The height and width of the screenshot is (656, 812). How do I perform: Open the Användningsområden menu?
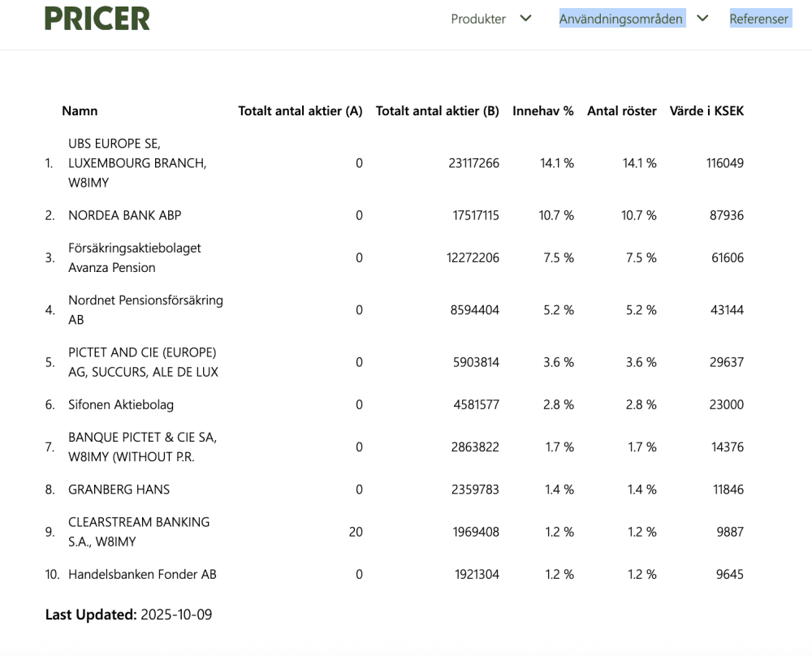[621, 19]
